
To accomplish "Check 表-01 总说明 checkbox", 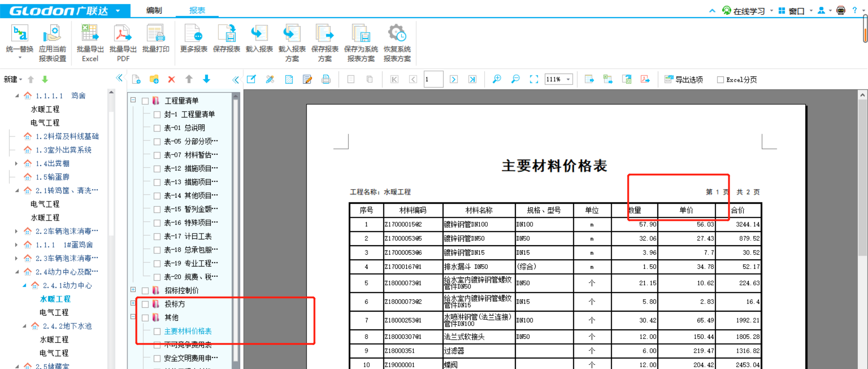I will (x=157, y=128).
